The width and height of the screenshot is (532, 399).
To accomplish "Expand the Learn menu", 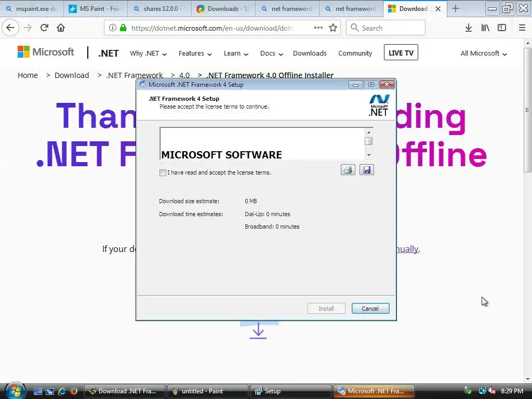I will [236, 54].
